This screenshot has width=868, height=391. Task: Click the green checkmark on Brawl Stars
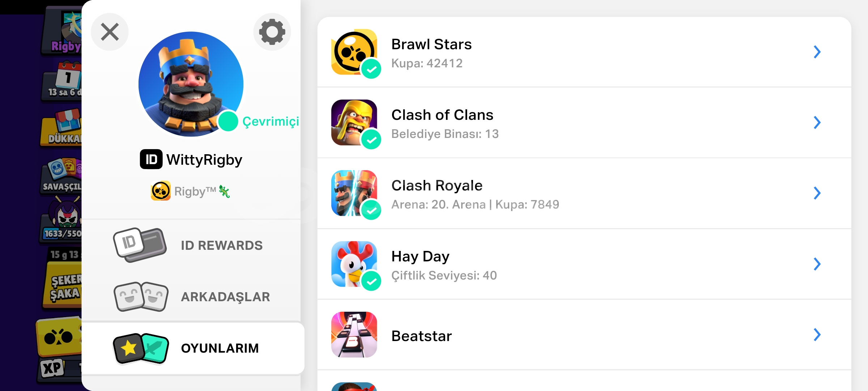pyautogui.click(x=371, y=69)
